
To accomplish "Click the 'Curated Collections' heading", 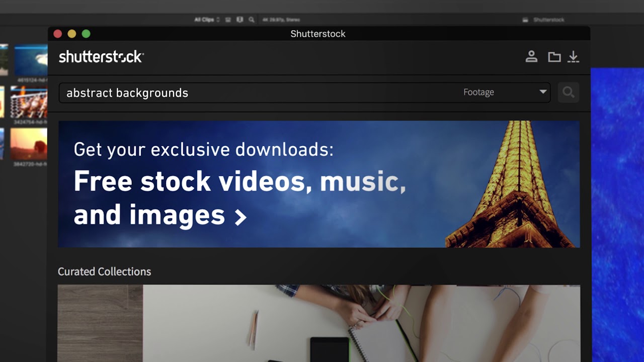I will (104, 271).
